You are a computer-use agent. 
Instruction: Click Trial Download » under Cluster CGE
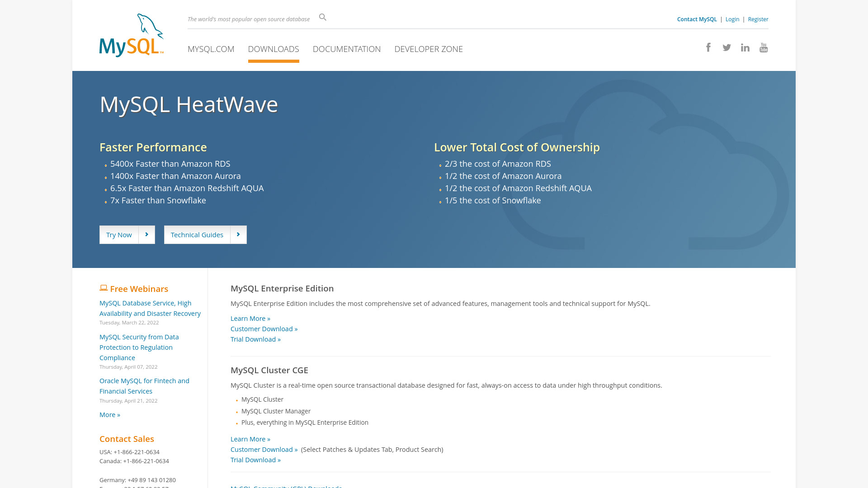point(255,460)
